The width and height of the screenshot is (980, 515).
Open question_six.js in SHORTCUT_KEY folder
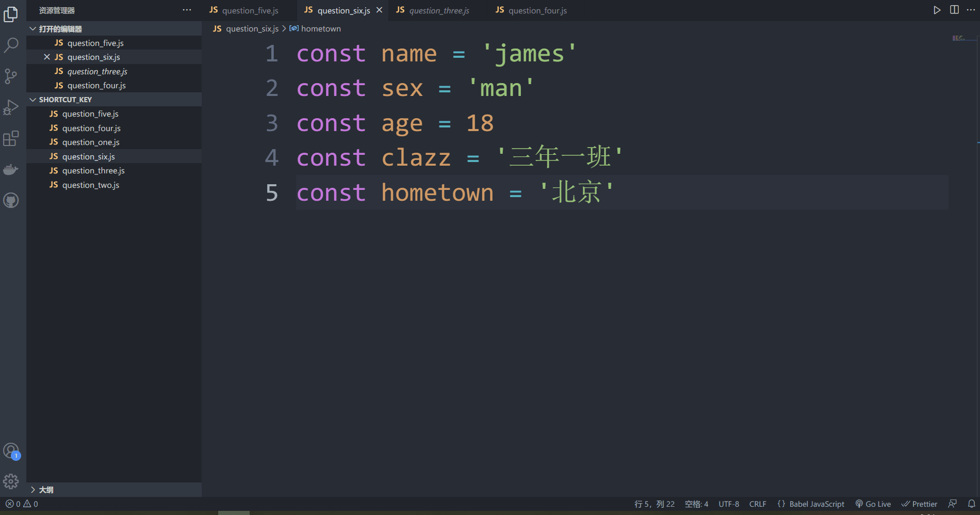click(x=114, y=156)
